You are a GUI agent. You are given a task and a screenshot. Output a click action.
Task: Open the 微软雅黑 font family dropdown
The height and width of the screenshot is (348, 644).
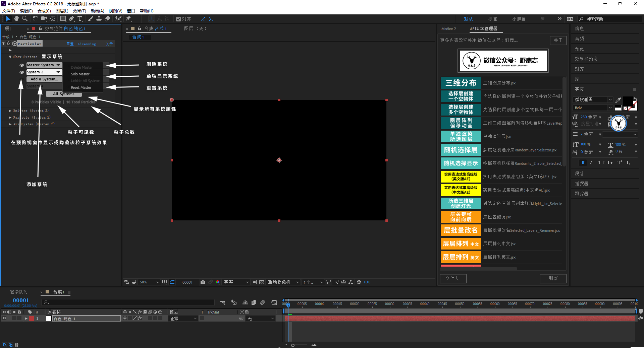[593, 99]
